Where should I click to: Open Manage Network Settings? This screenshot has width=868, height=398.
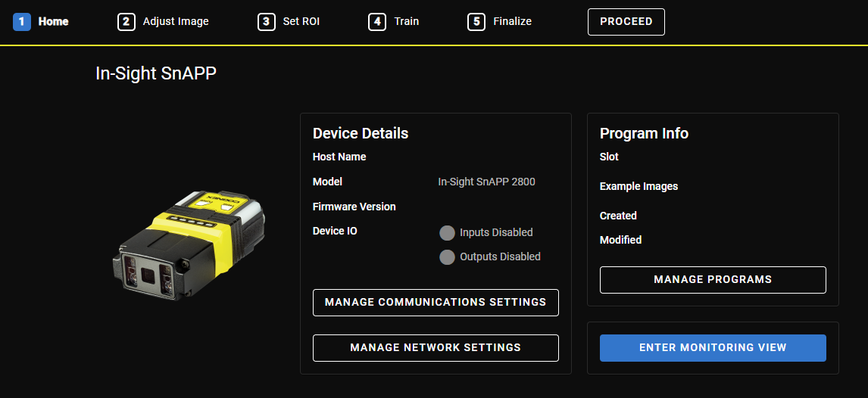click(436, 348)
